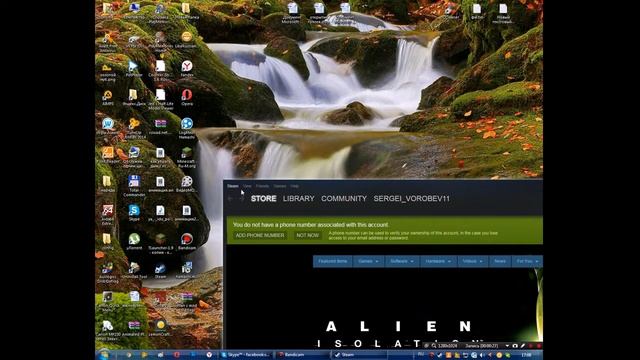
Task: Open the LemonCraft desktop shortcut
Action: [160, 328]
